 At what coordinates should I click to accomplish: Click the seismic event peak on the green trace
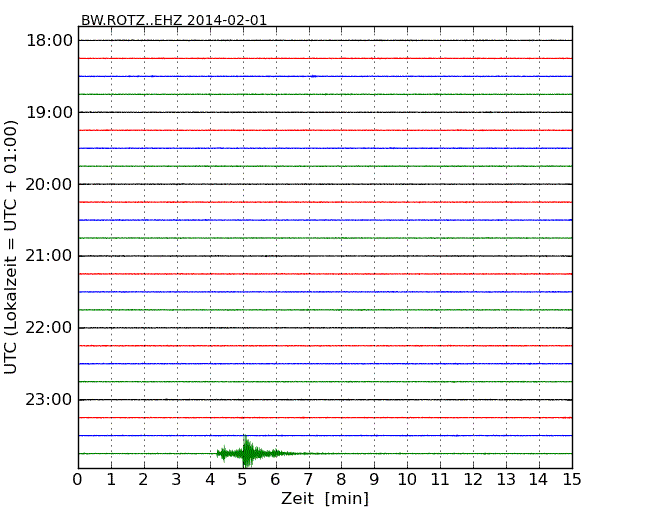point(247,451)
